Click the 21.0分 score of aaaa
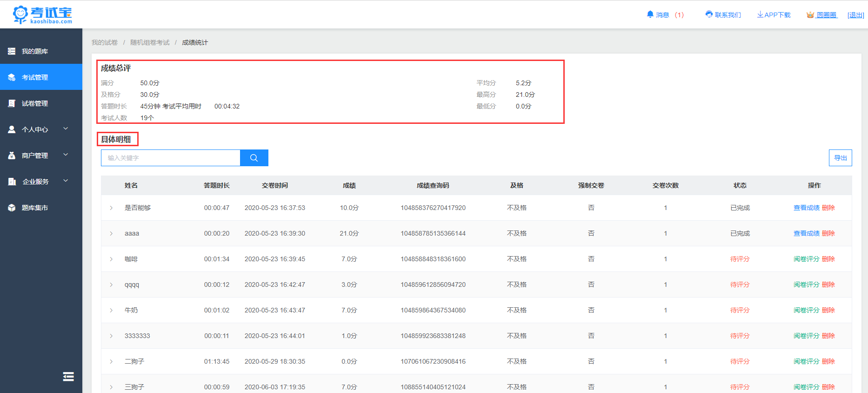This screenshot has height=393, width=868. tap(349, 233)
